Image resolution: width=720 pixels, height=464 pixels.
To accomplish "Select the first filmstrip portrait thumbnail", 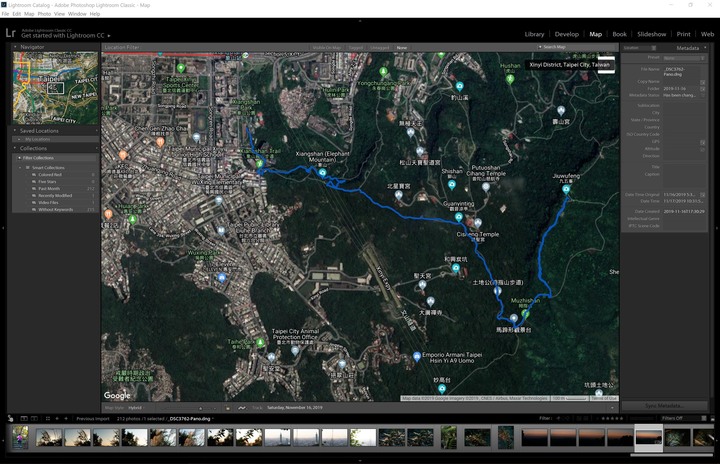I will tap(20, 437).
